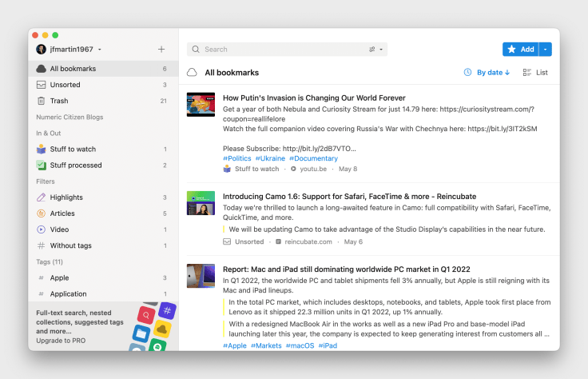
Task: Collapse the Filters section header
Action: (46, 182)
